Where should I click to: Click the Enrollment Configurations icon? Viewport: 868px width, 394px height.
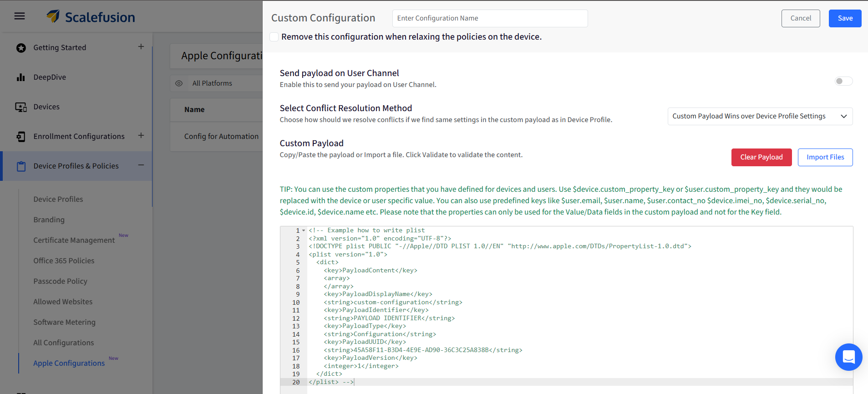click(x=21, y=137)
